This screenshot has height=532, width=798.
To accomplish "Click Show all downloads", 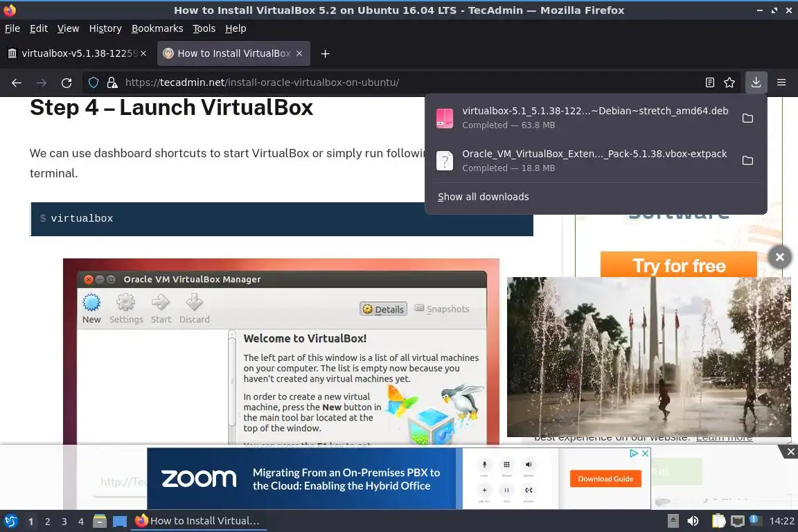I will click(483, 197).
